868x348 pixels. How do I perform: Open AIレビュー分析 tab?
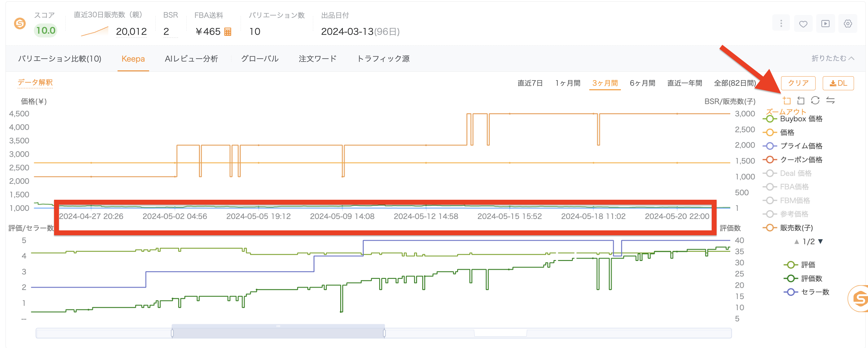pyautogui.click(x=191, y=59)
